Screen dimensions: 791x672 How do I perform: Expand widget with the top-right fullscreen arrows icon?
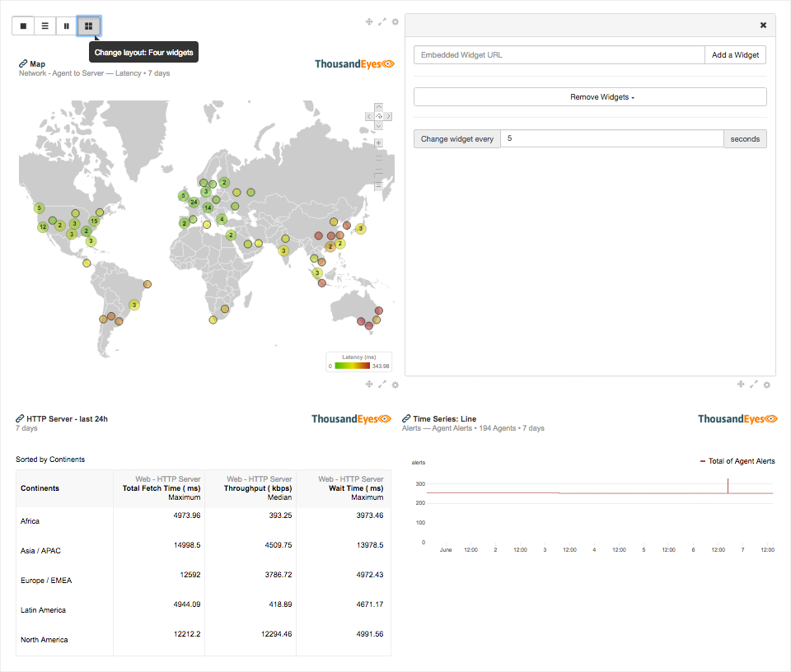(x=382, y=22)
